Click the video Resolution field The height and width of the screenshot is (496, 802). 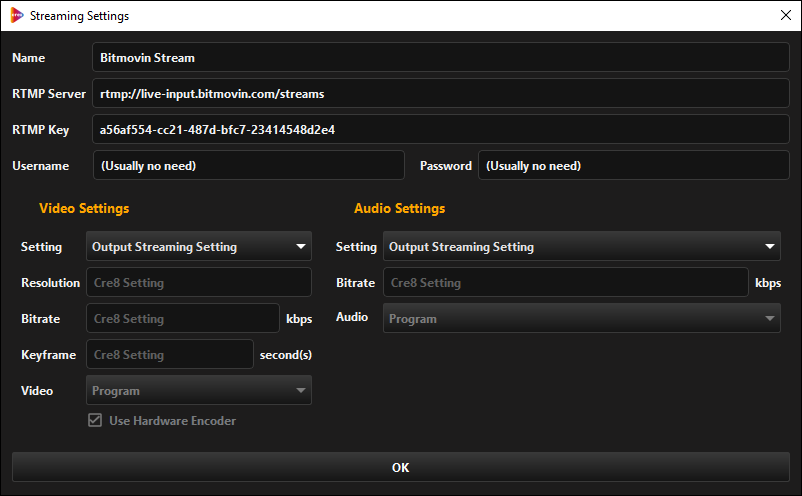(198, 282)
